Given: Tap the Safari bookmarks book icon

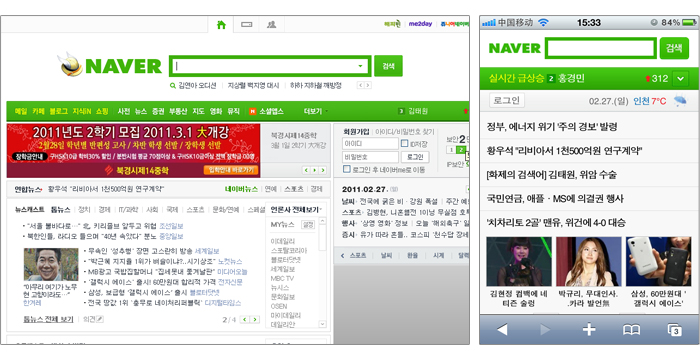Looking at the screenshot, I should [x=631, y=330].
